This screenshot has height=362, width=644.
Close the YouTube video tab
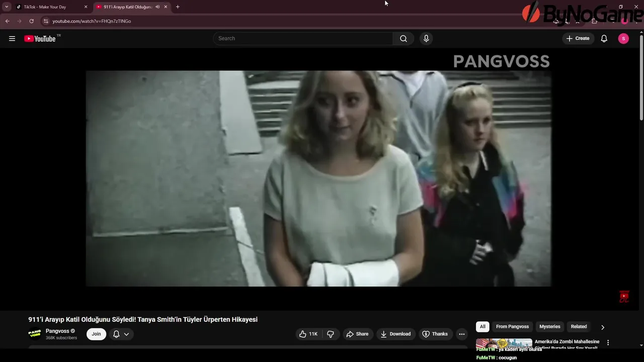click(x=166, y=7)
